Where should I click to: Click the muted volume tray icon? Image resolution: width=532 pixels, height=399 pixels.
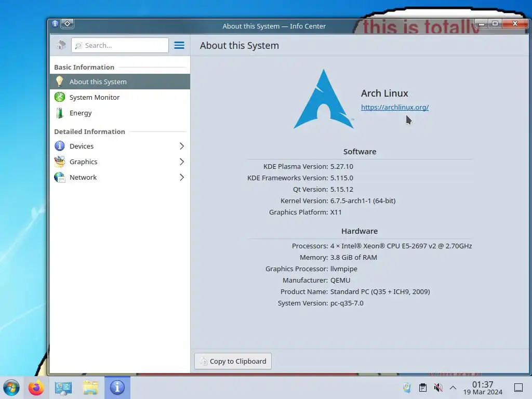438,388
